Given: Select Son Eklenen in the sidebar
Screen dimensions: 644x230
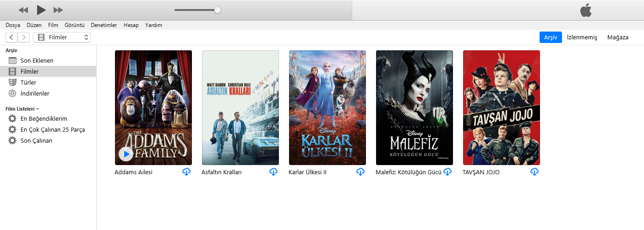Looking at the screenshot, I should click(x=48, y=60).
